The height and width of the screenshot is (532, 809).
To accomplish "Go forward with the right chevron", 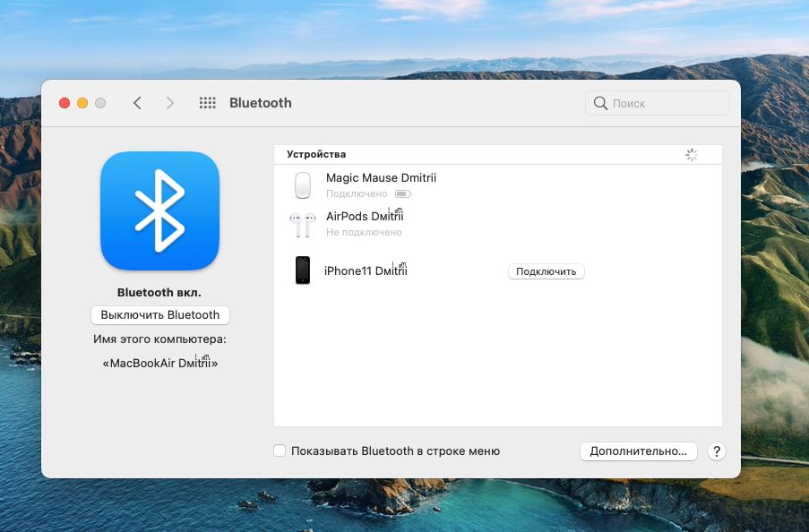I will pos(169,103).
